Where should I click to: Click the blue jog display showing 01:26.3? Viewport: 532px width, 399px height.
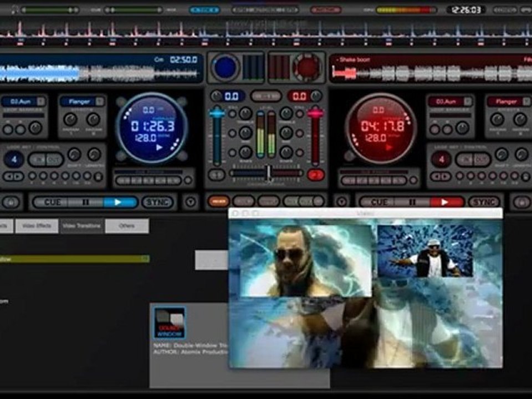point(151,127)
